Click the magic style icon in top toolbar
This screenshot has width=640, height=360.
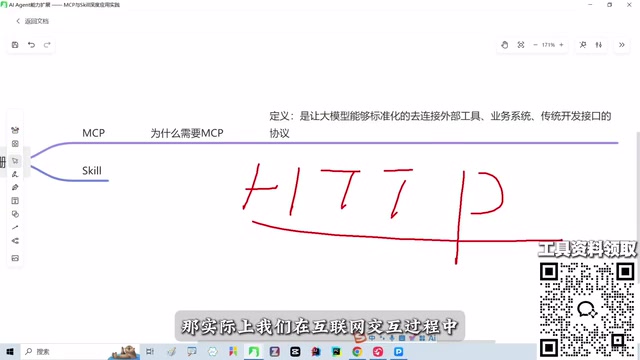pos(583,45)
